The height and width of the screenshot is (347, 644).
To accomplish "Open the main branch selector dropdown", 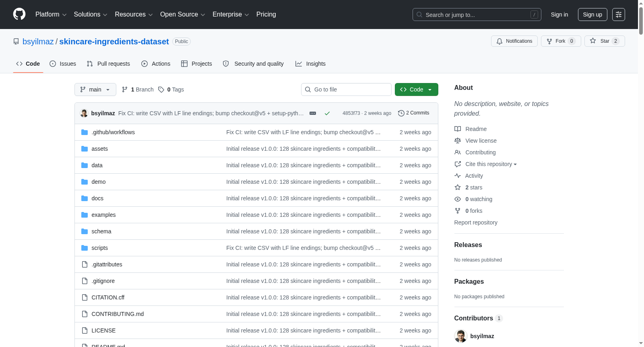I will [95, 89].
